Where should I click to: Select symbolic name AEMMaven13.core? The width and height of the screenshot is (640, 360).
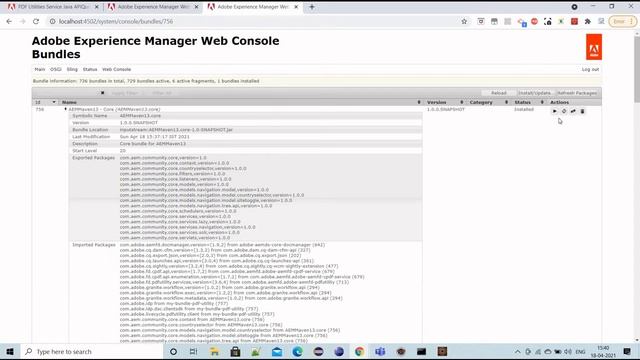140,116
